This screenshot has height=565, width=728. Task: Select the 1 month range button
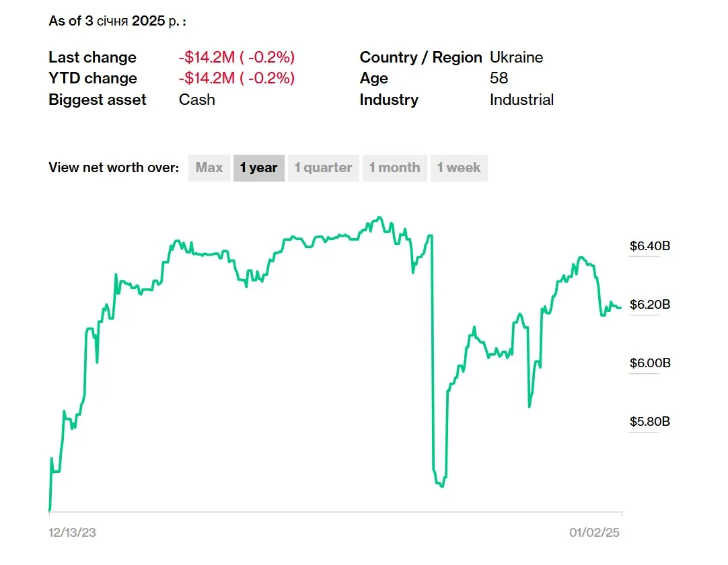(394, 168)
